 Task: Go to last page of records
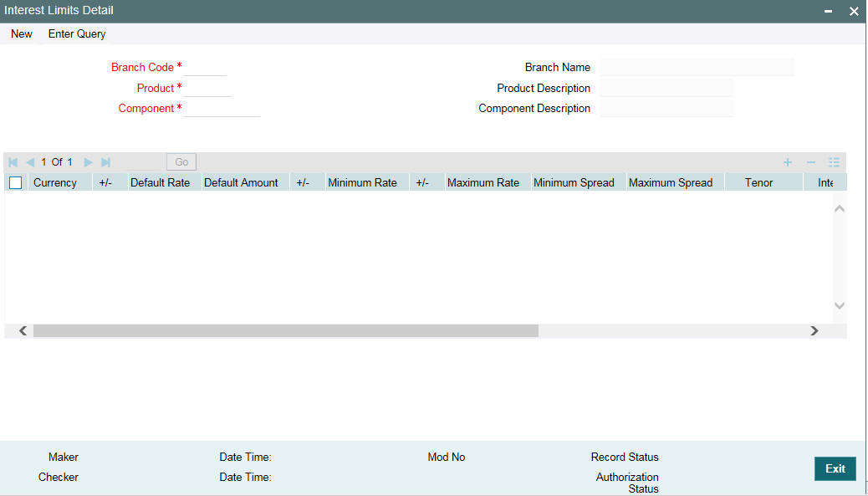click(105, 162)
